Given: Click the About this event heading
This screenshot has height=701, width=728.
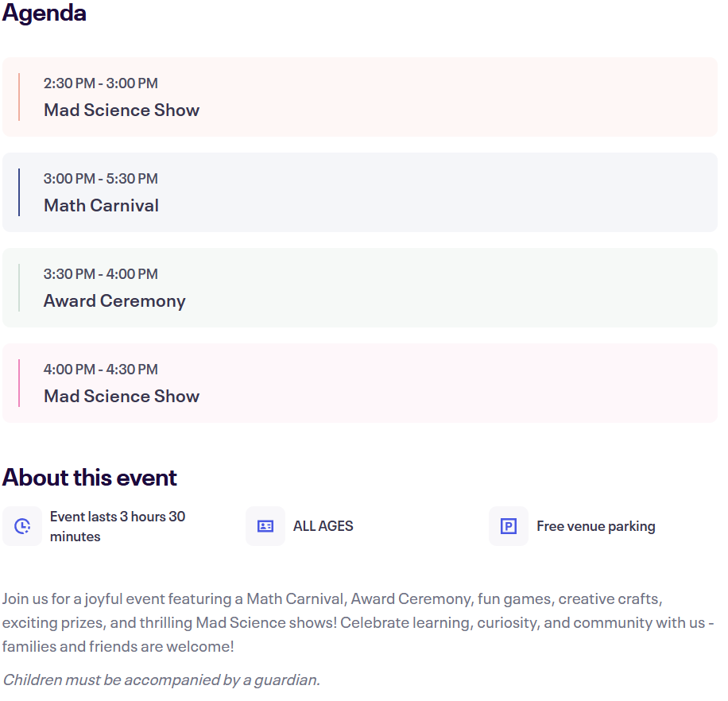Looking at the screenshot, I should tap(90, 477).
